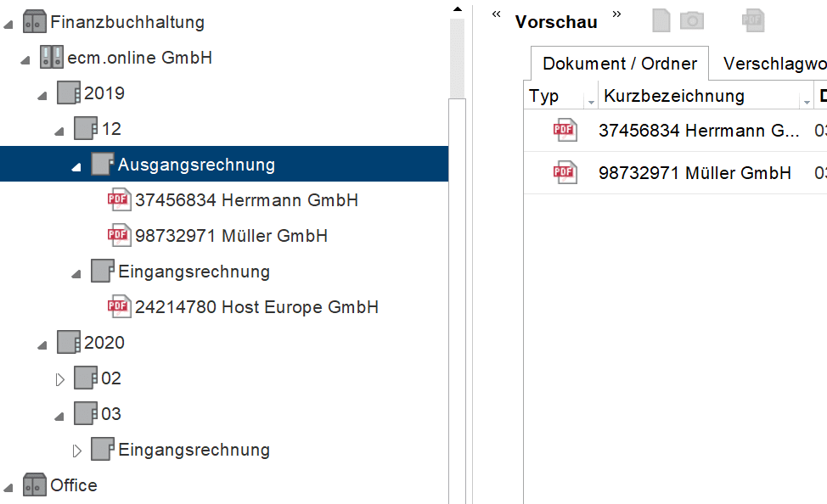Click the right double-chevron after Vorschau
This screenshot has width=827, height=504.
point(616,14)
